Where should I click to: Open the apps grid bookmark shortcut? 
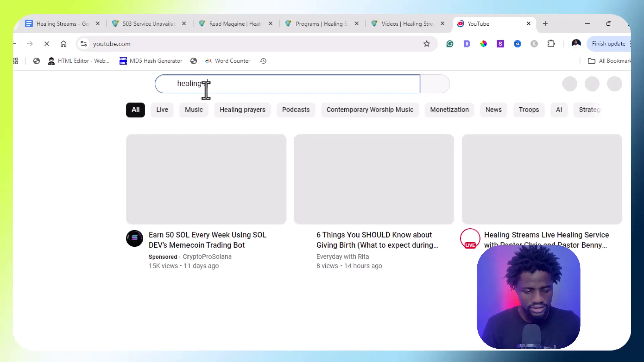[16, 61]
